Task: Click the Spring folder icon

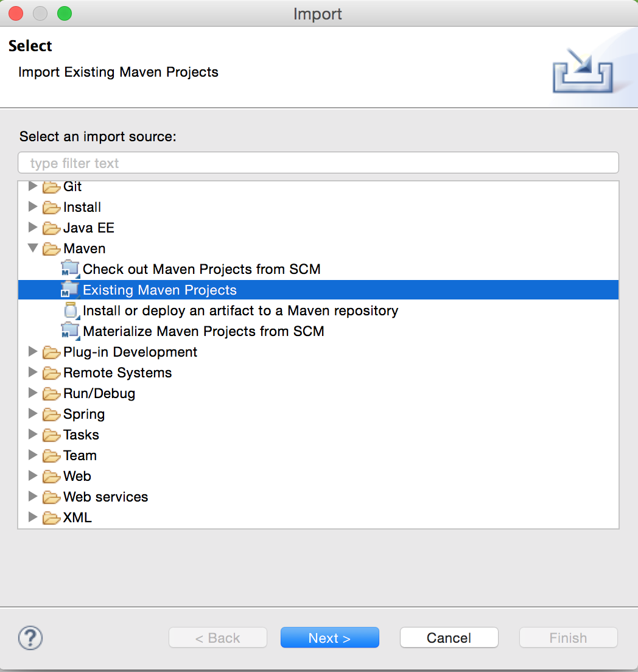Action: tap(51, 414)
